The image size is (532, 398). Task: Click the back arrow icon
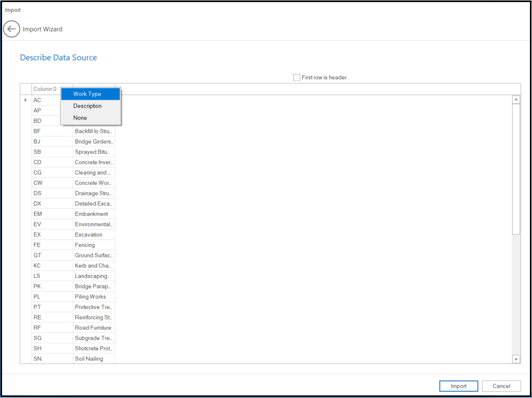point(11,29)
